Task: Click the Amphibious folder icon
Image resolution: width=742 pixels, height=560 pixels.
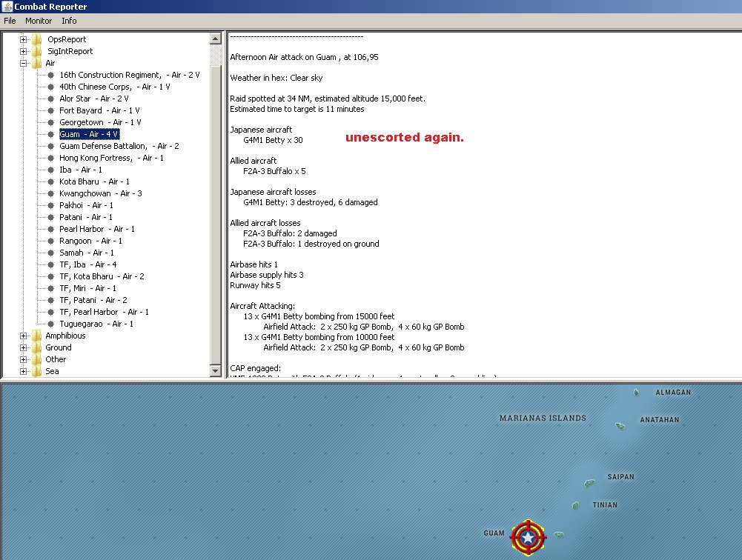Action: pos(36,336)
